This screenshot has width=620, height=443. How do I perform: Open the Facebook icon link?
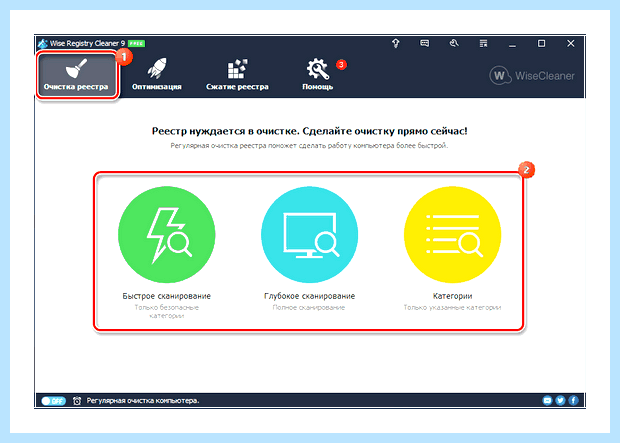(x=573, y=400)
